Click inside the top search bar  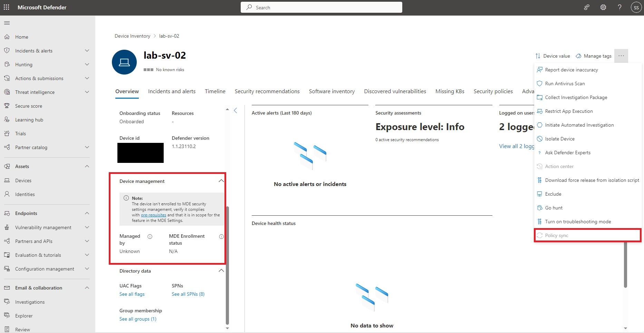pyautogui.click(x=321, y=7)
